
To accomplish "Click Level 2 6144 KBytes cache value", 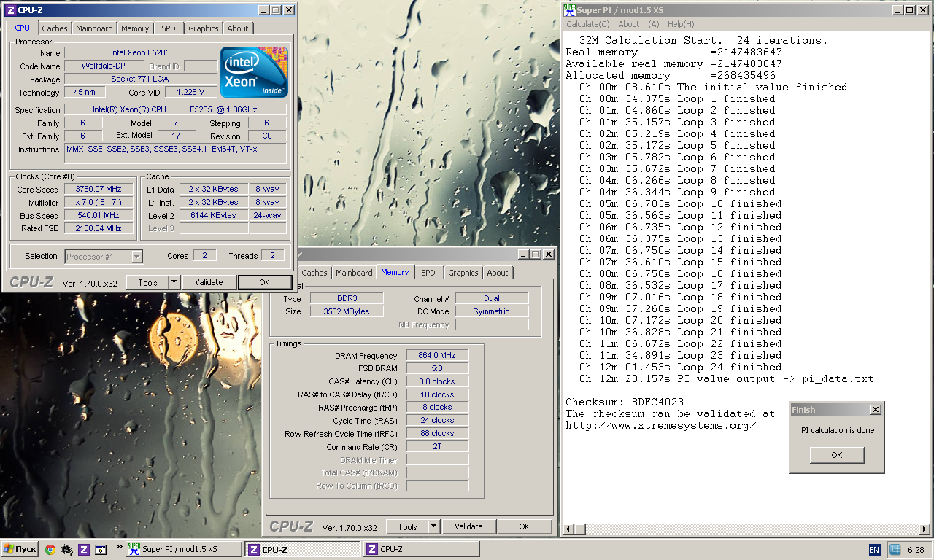I will coord(213,215).
